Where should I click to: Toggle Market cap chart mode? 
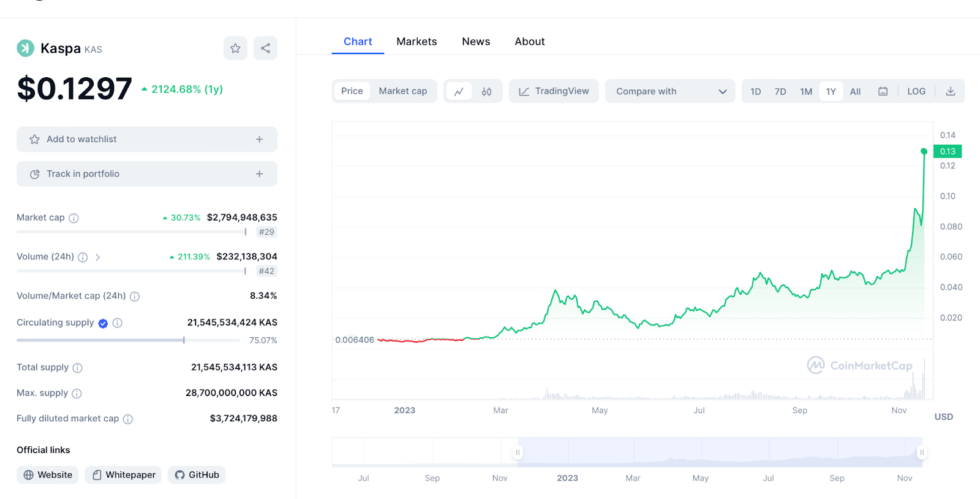[403, 91]
